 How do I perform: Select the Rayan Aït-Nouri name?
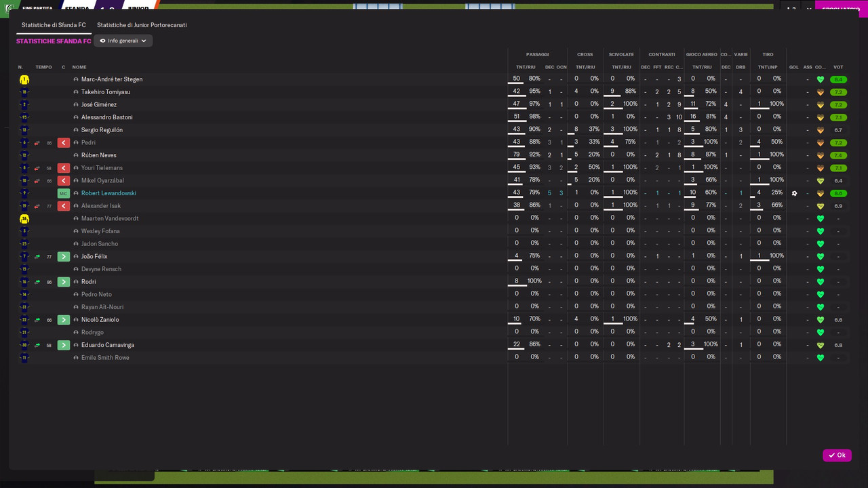click(x=102, y=307)
